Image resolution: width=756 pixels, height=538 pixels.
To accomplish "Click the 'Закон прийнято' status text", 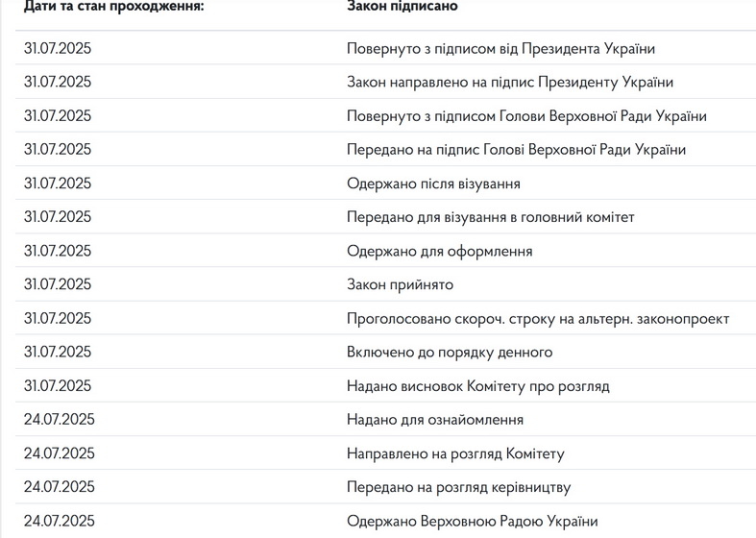I will [x=400, y=284].
